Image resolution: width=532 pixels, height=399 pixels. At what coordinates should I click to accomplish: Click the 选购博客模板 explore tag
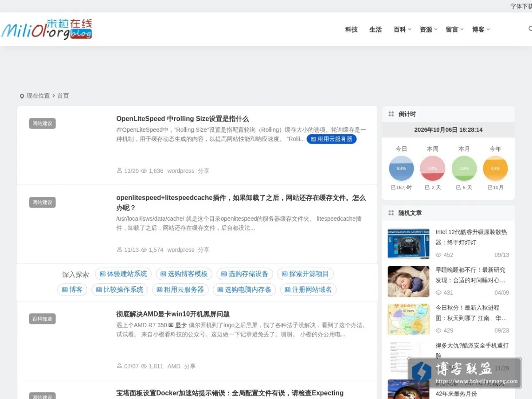click(x=184, y=274)
